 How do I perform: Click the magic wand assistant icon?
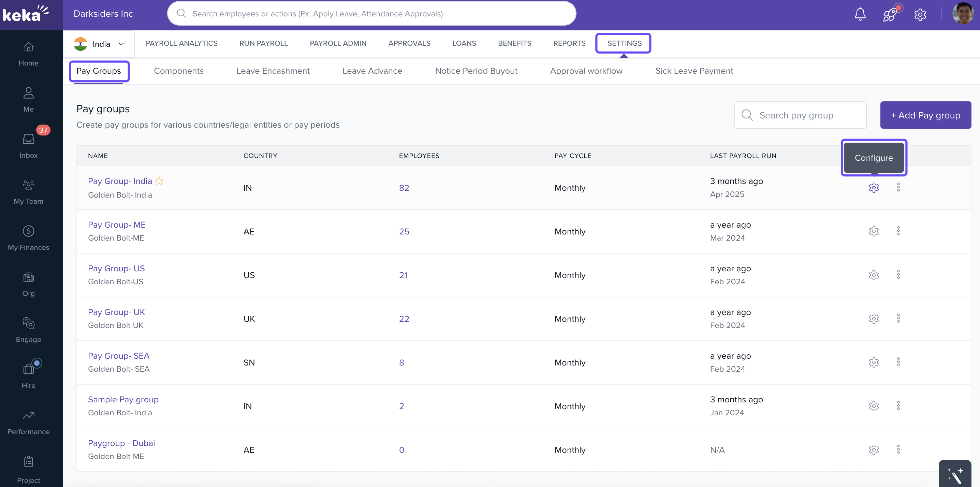pos(954,474)
